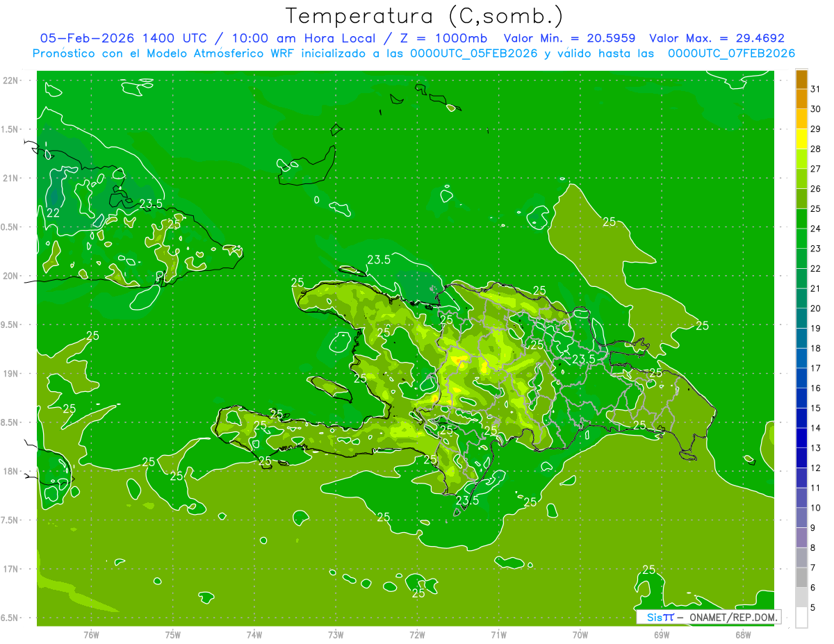Pick the gray swatch between 6 and 7
The height and width of the screenshot is (644, 834).
click(801, 577)
